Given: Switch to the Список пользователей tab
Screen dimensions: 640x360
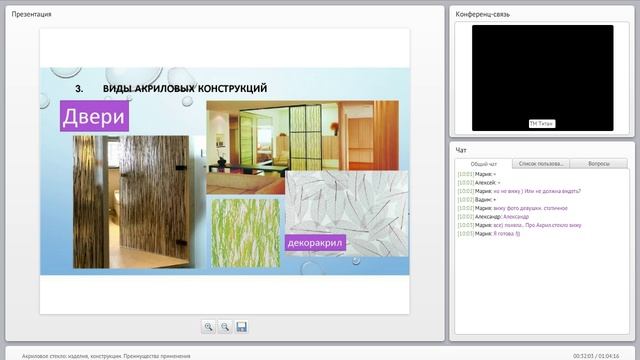Looking at the screenshot, I should 541,164.
